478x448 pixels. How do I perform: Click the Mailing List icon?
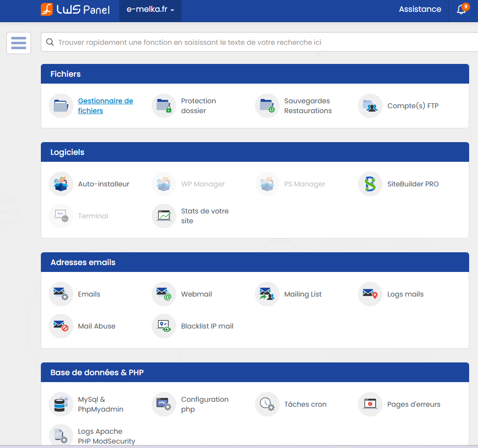click(267, 294)
